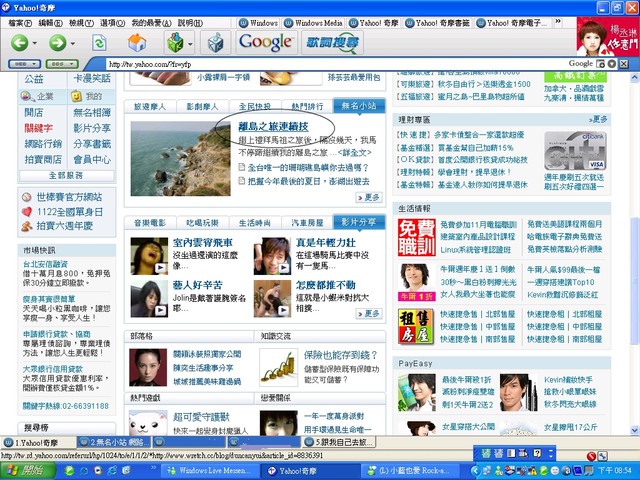The height and width of the screenshot is (480, 640).
Task: Select the 汽車房屋 tab
Action: click(307, 223)
